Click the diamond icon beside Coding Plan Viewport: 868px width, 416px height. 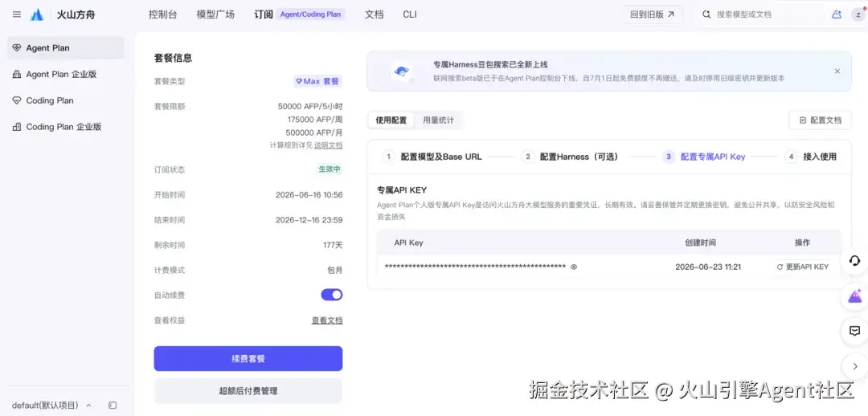click(x=17, y=100)
